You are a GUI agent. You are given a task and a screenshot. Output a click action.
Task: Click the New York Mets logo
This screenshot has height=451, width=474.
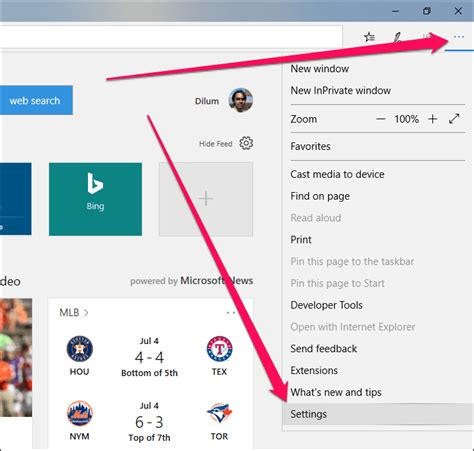[x=79, y=413]
